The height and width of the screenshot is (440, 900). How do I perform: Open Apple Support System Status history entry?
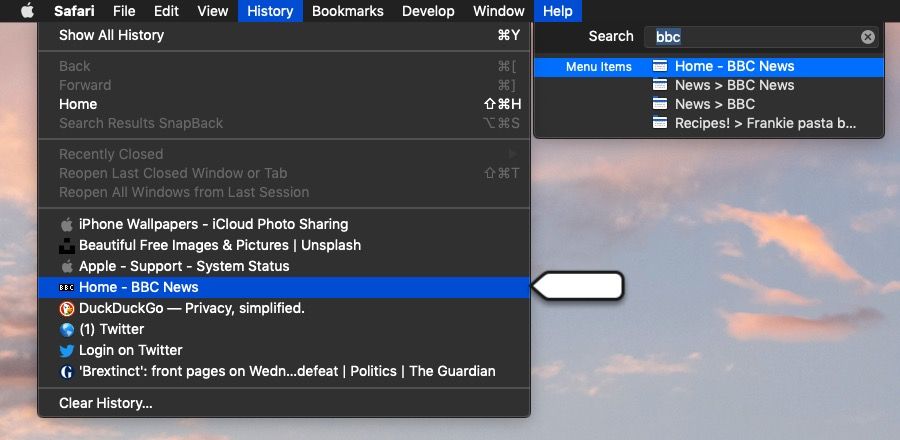point(184,266)
